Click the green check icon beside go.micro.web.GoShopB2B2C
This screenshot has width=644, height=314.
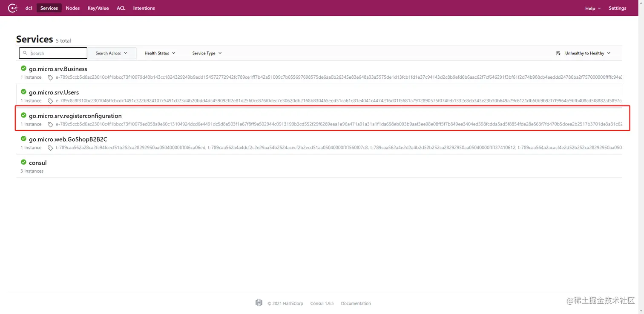23,138
